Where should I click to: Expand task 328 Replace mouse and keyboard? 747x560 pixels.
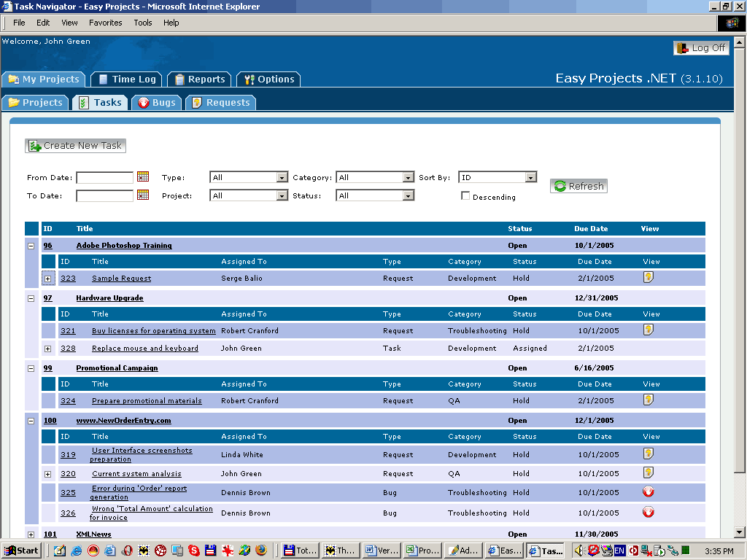coord(47,349)
